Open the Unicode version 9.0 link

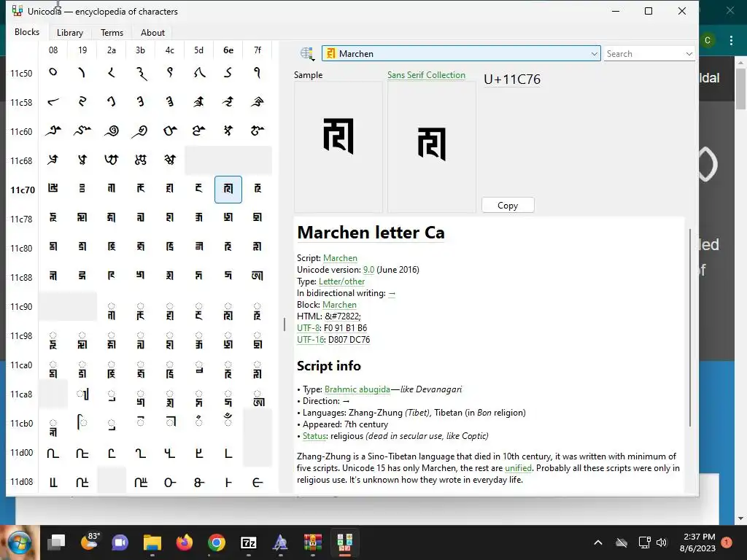[x=368, y=270]
